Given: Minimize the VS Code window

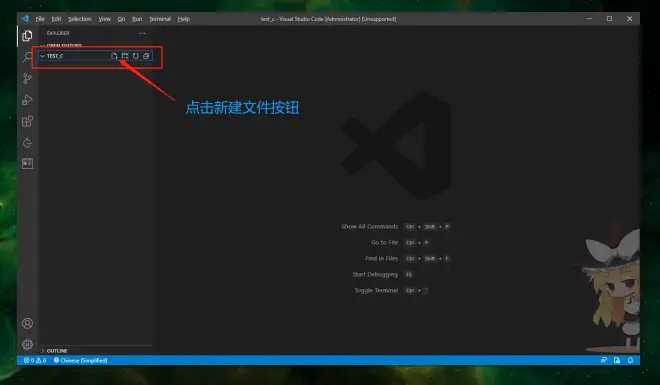Looking at the screenshot, I should 589,19.
